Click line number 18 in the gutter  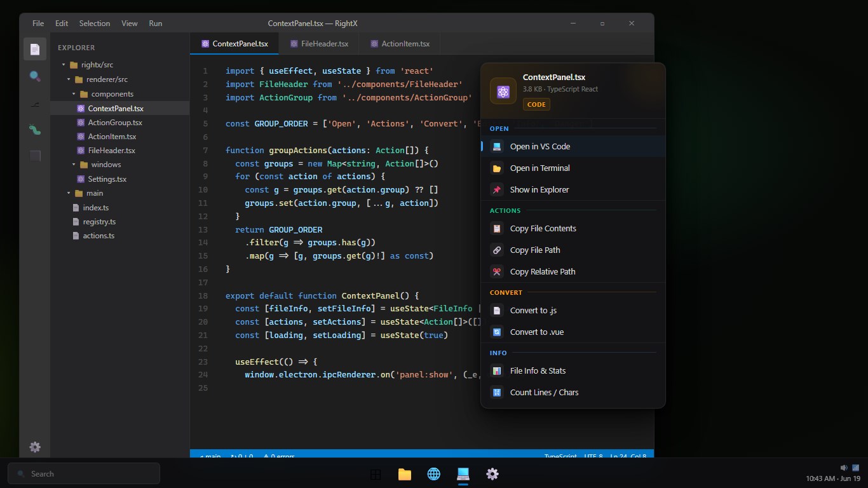203,295
